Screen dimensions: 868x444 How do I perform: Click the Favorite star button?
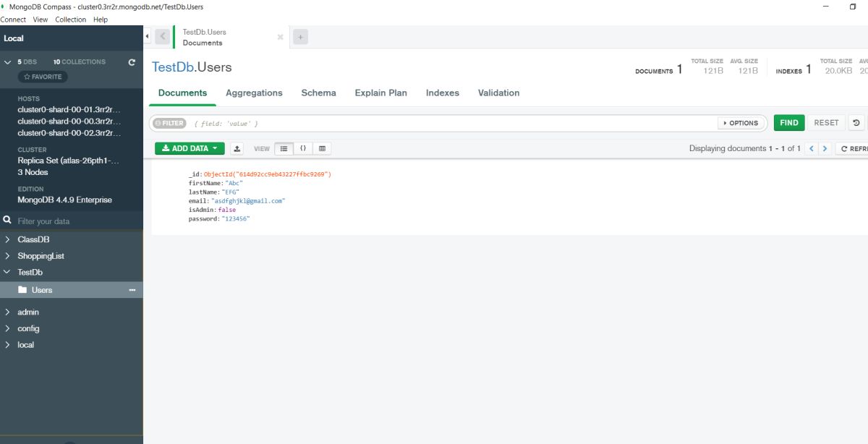click(x=43, y=77)
